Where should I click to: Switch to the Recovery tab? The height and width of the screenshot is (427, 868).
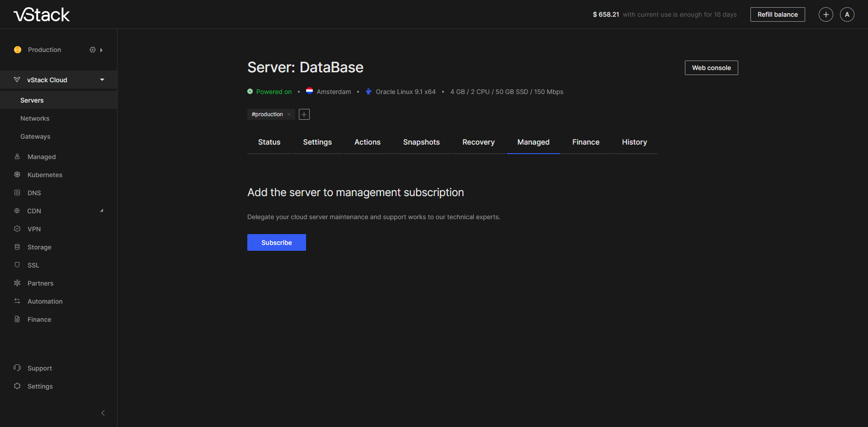pos(478,142)
